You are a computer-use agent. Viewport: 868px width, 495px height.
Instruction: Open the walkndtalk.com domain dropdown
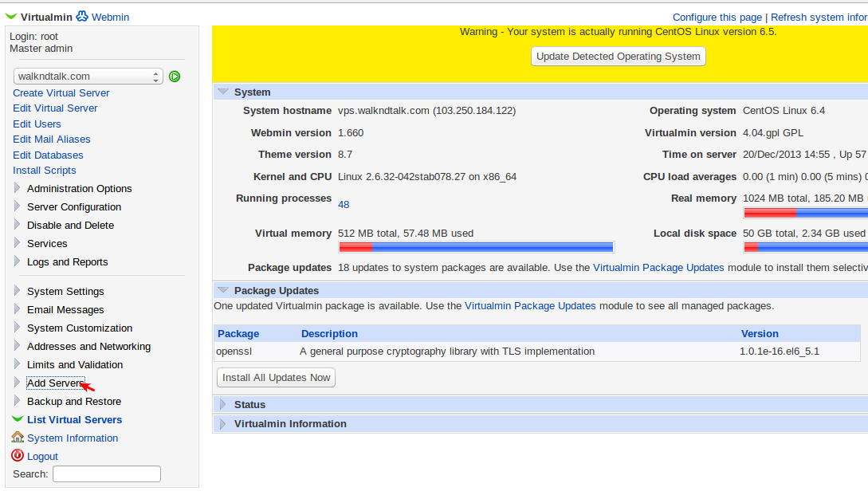(88, 77)
